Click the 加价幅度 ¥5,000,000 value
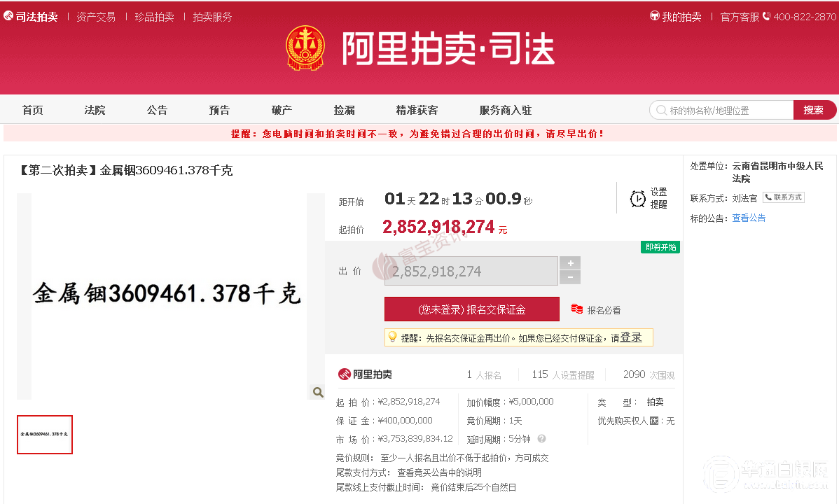Image resolution: width=839 pixels, height=504 pixels. tap(531, 402)
